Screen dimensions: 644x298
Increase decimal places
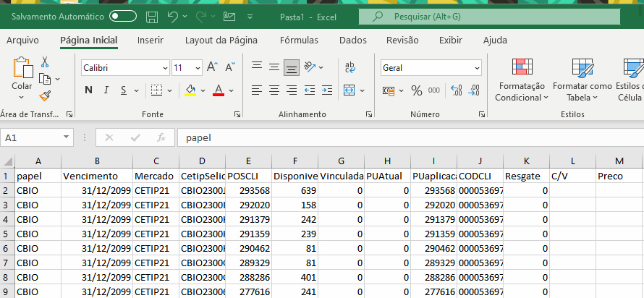coord(457,90)
